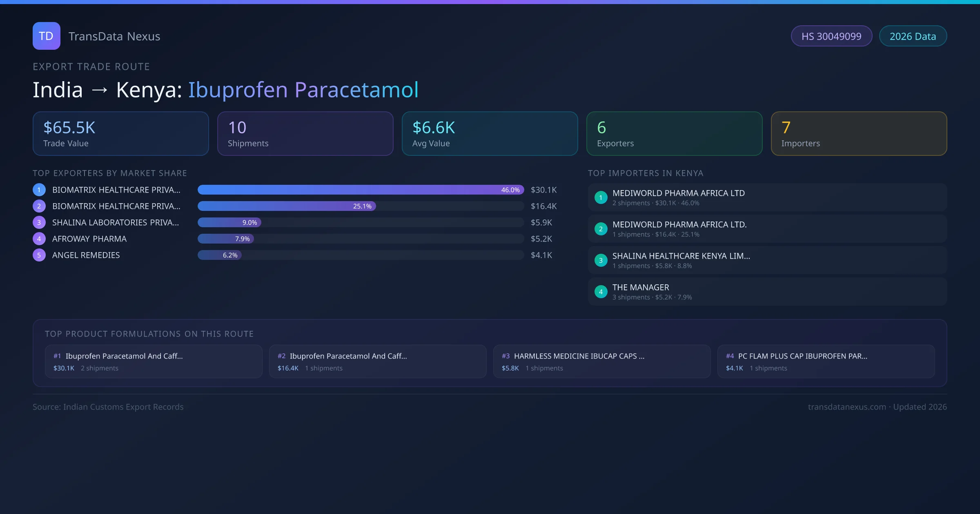The width and height of the screenshot is (980, 514).
Task: Select the 10 Shipments stat card
Action: coord(305,134)
